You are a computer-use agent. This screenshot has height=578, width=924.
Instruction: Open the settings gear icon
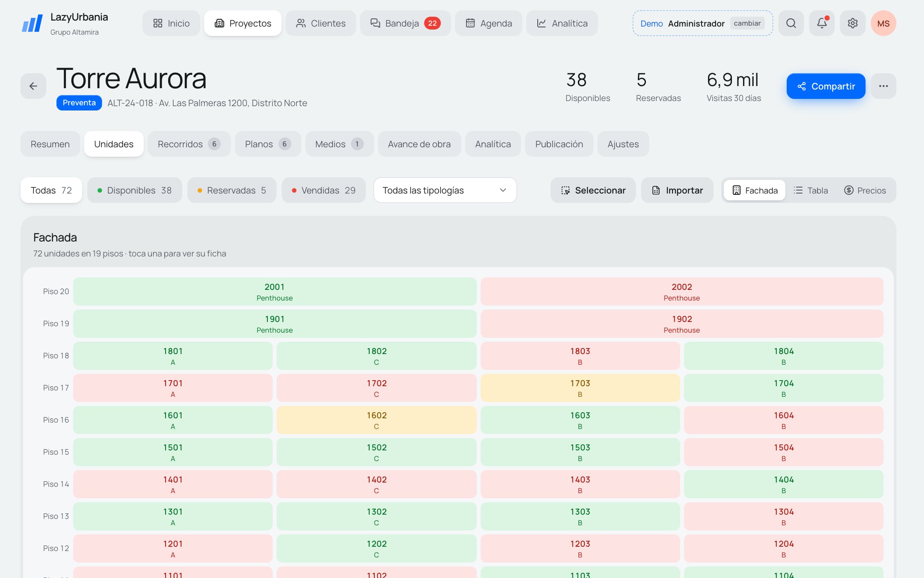pos(853,23)
